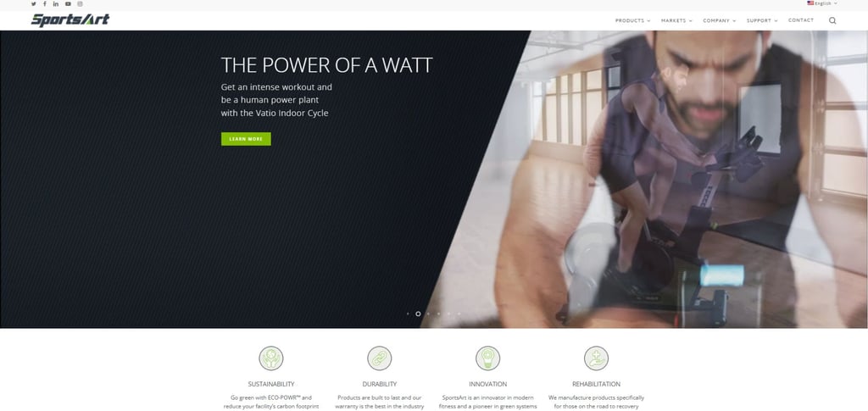The width and height of the screenshot is (868, 411).
Task: Click the Sustainability hands icon
Action: [271, 358]
